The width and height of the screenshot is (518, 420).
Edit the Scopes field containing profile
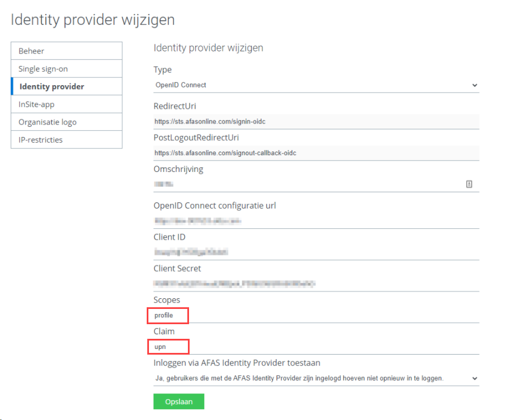point(316,315)
